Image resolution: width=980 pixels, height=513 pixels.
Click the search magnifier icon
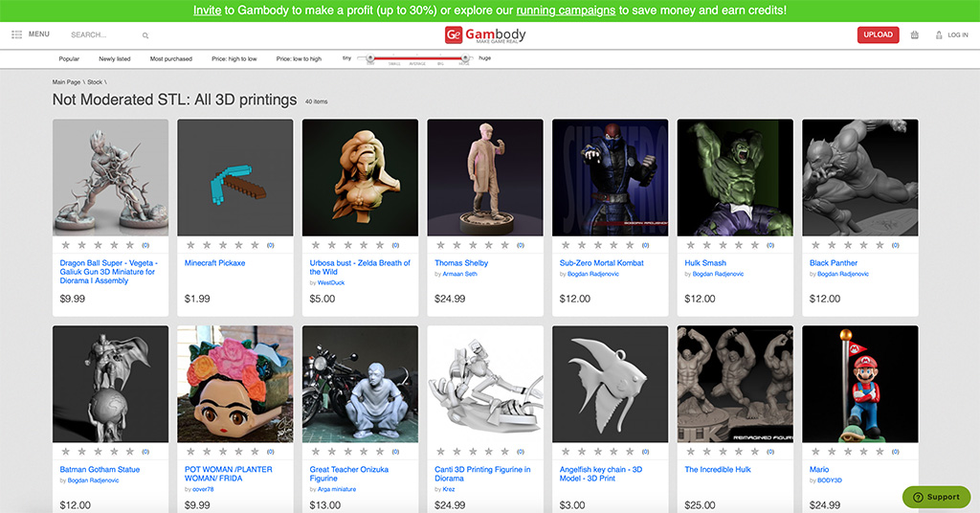coord(145,35)
